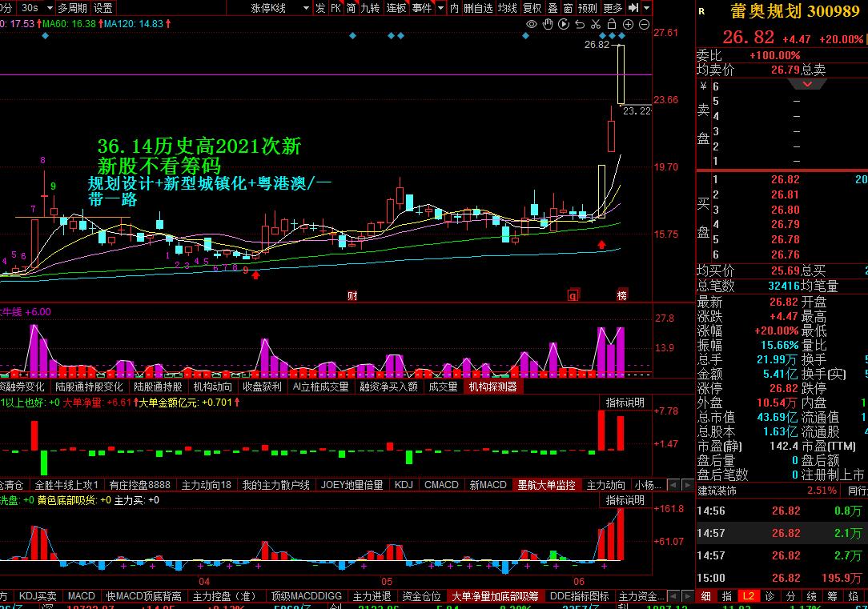Click the 复权 adjustment button
This screenshot has height=609, width=868.
(532, 8)
